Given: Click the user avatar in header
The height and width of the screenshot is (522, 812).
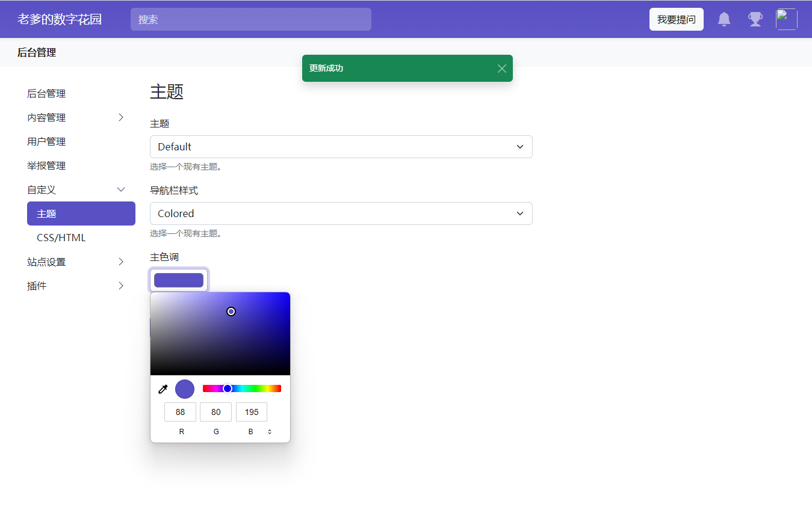Looking at the screenshot, I should [786, 19].
